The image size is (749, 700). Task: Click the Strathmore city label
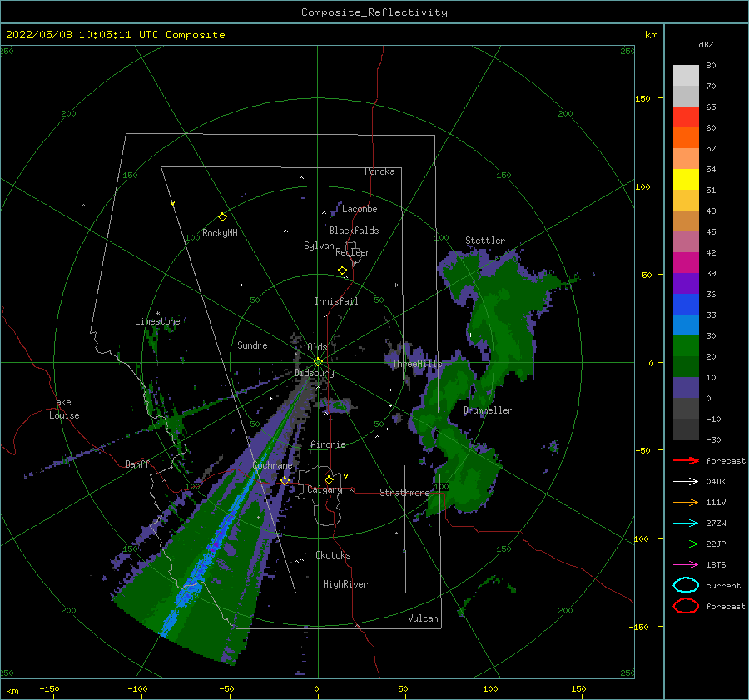[x=404, y=493]
